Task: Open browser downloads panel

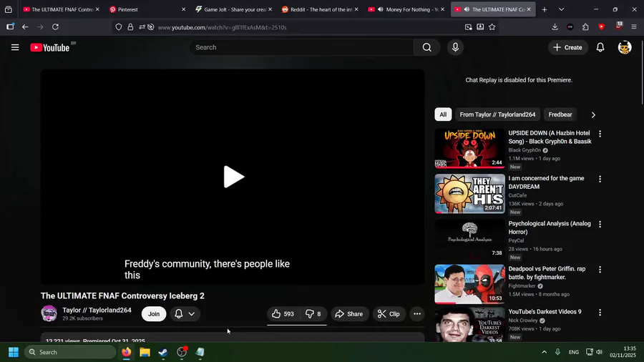Action: pyautogui.click(x=555, y=27)
